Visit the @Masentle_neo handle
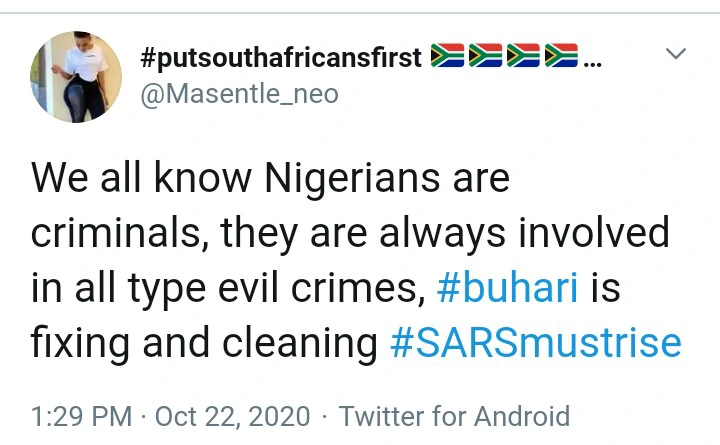Viewport: 720px width, 445px height. pyautogui.click(x=239, y=94)
